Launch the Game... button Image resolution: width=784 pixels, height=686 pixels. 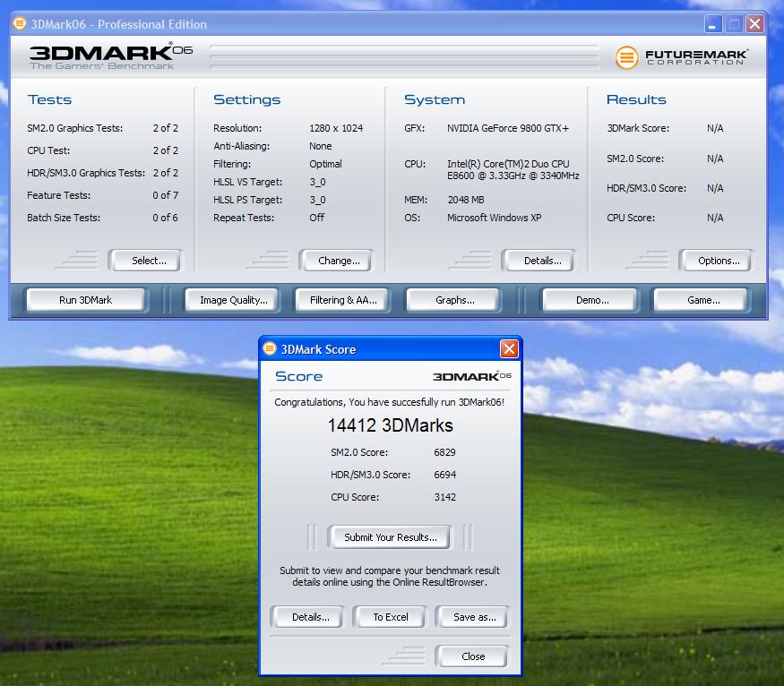(x=702, y=300)
